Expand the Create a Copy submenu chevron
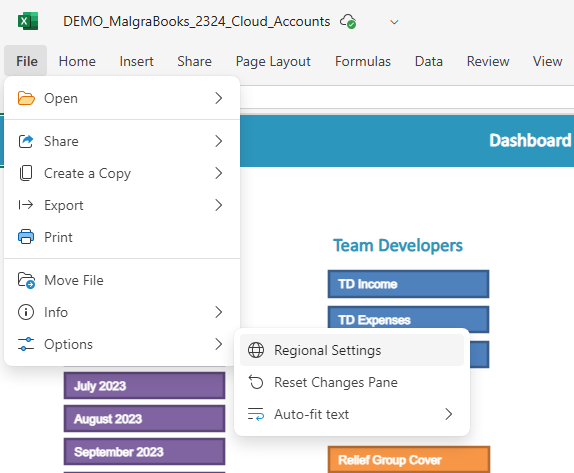This screenshot has height=473, width=574. (x=219, y=173)
